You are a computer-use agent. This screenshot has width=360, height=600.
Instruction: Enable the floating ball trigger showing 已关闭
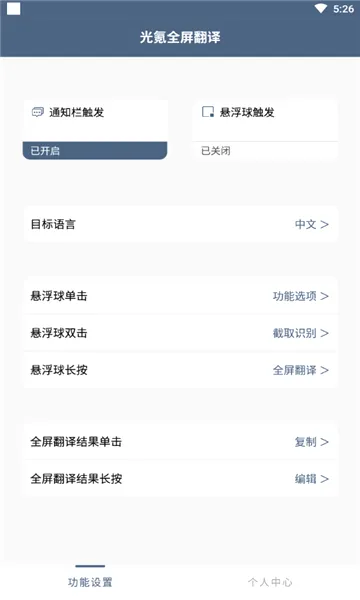coord(265,150)
